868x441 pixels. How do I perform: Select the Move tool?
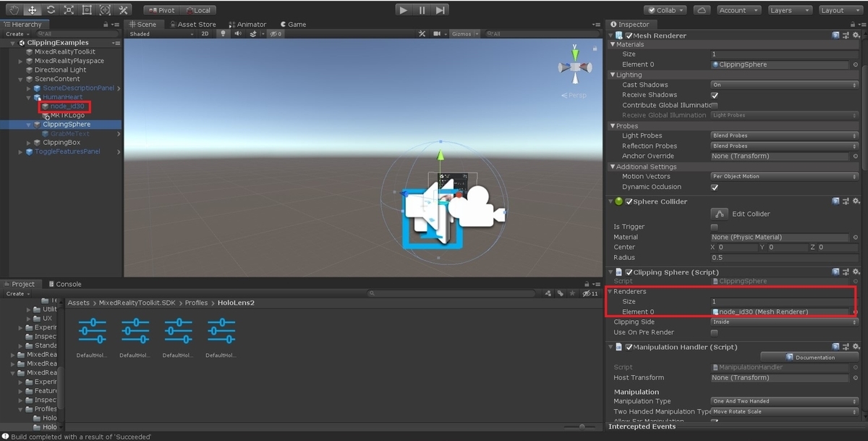[33, 10]
